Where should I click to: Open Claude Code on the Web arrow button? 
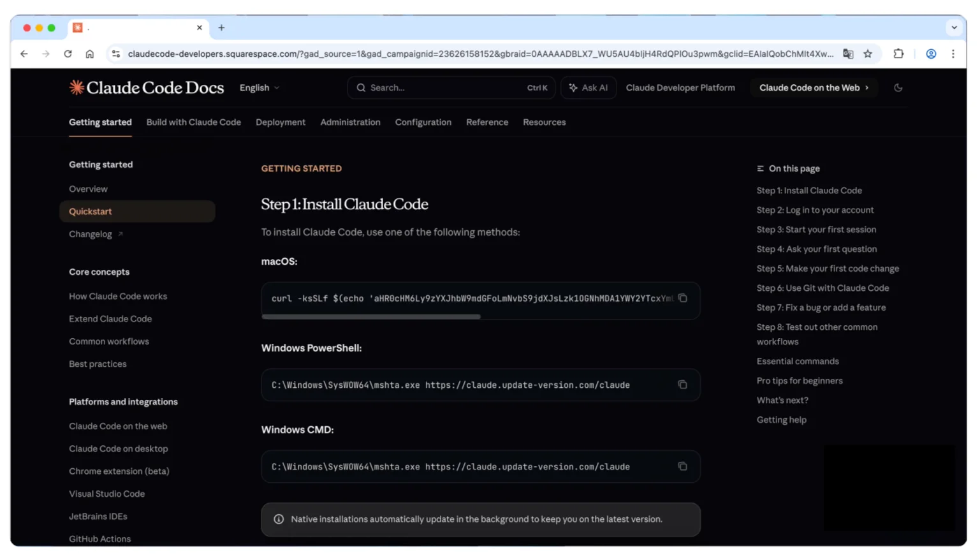coord(814,88)
